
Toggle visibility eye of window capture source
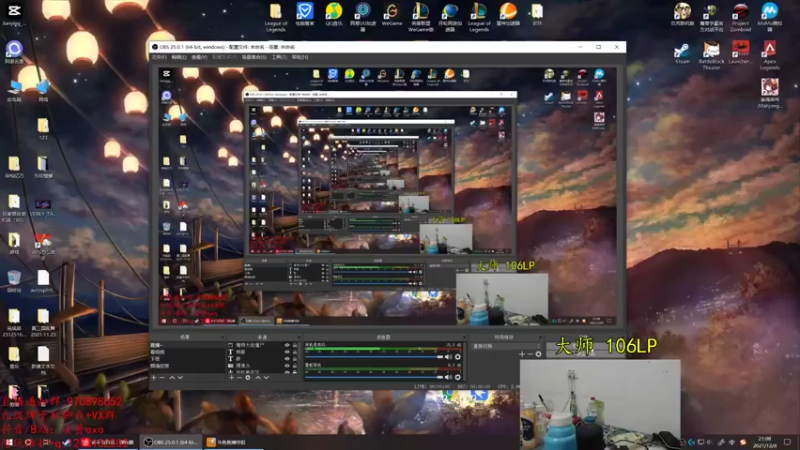tap(287, 345)
